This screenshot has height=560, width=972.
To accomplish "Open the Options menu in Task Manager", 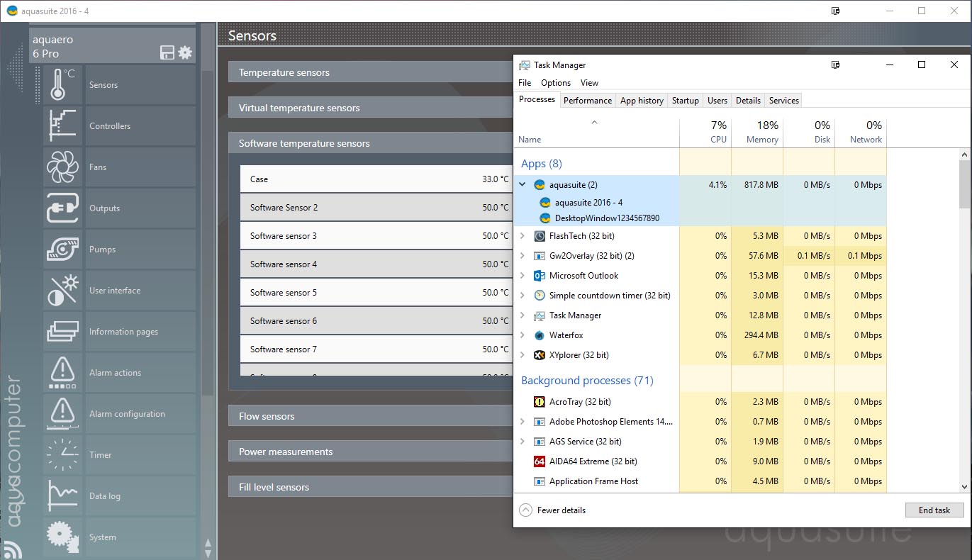I will tap(555, 83).
